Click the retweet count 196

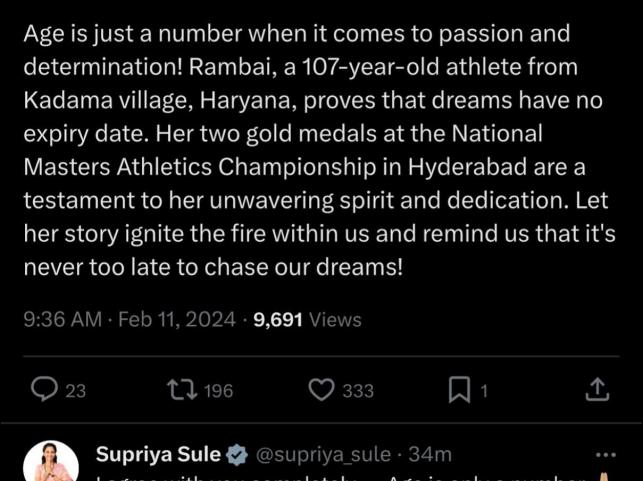(x=218, y=391)
